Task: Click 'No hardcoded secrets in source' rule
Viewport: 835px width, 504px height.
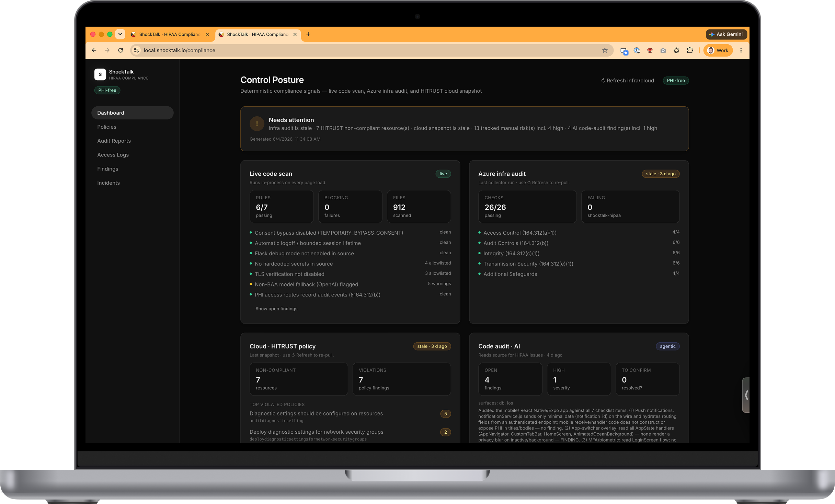Action: coord(350,264)
